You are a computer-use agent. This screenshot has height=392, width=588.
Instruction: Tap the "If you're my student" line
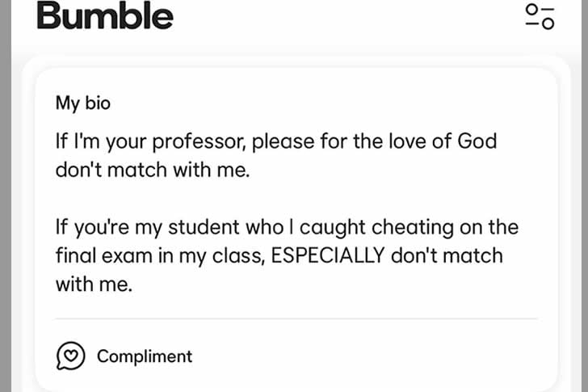287,226
